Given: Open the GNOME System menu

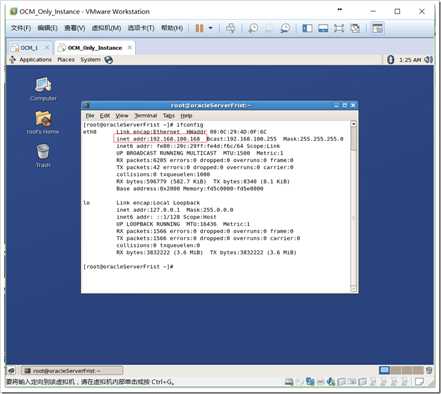Looking at the screenshot, I should pyautogui.click(x=90, y=60).
